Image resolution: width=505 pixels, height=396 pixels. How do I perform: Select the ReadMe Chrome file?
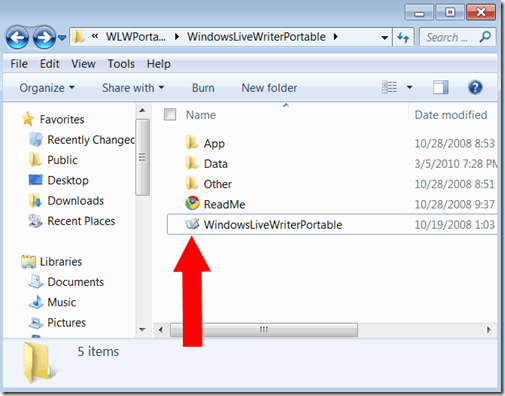pos(224,204)
